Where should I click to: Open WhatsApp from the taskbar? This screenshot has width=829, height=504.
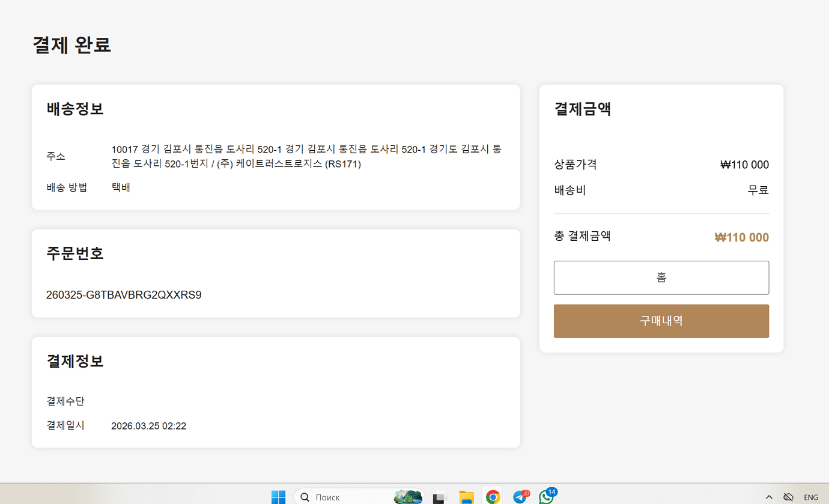(547, 496)
